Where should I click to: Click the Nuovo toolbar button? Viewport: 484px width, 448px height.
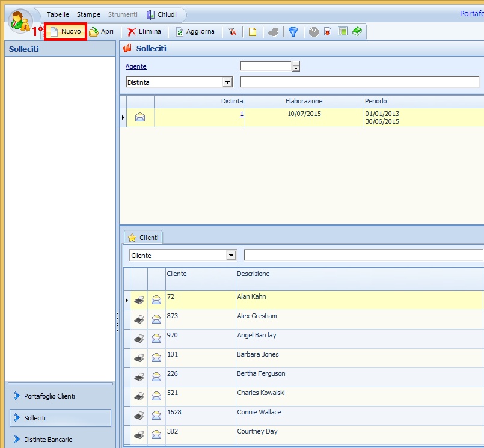66,32
